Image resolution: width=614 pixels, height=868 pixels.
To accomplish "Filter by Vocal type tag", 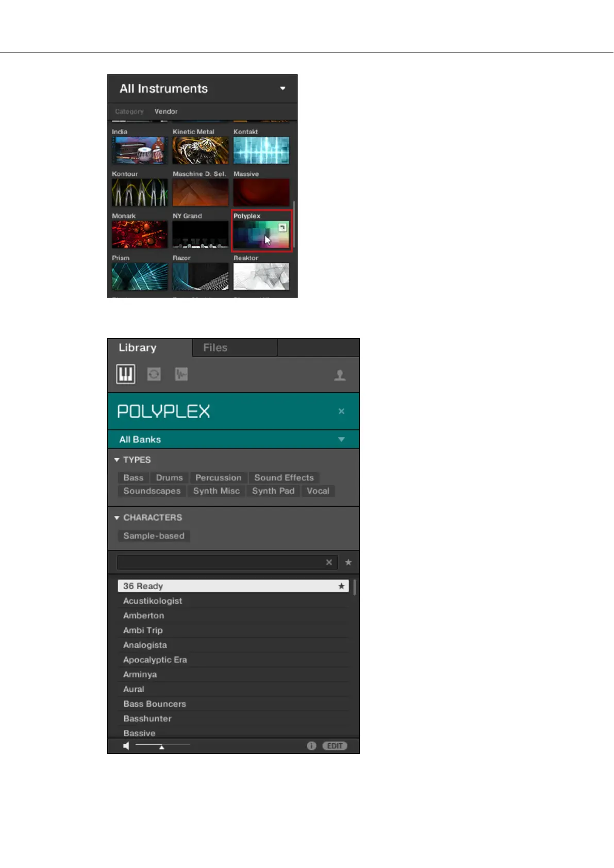I will (x=318, y=491).
